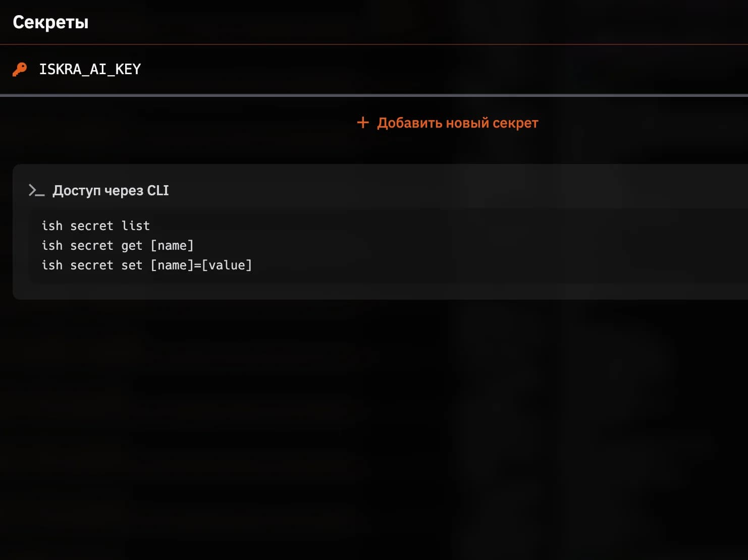Select the ISKRA_AI_KEY secret name
748x560 pixels.
[90, 69]
